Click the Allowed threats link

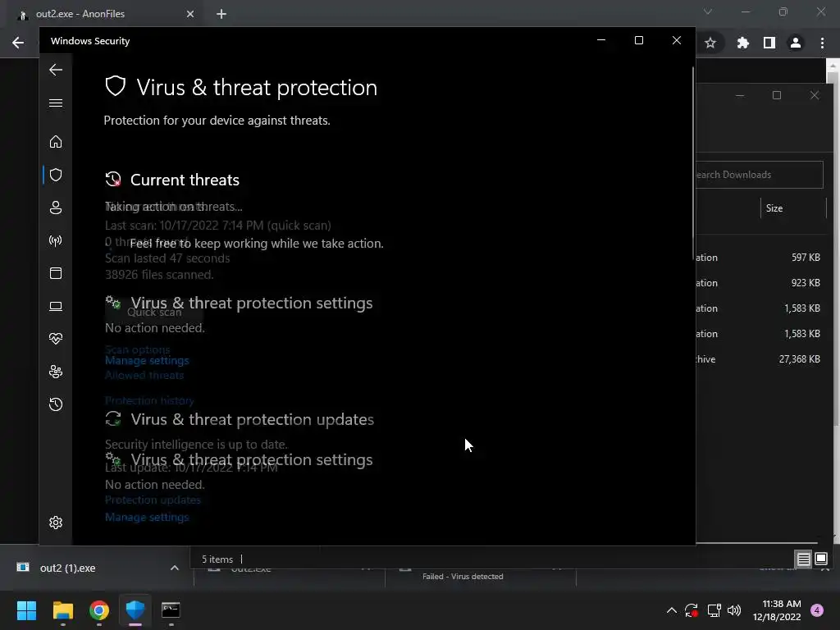click(144, 376)
